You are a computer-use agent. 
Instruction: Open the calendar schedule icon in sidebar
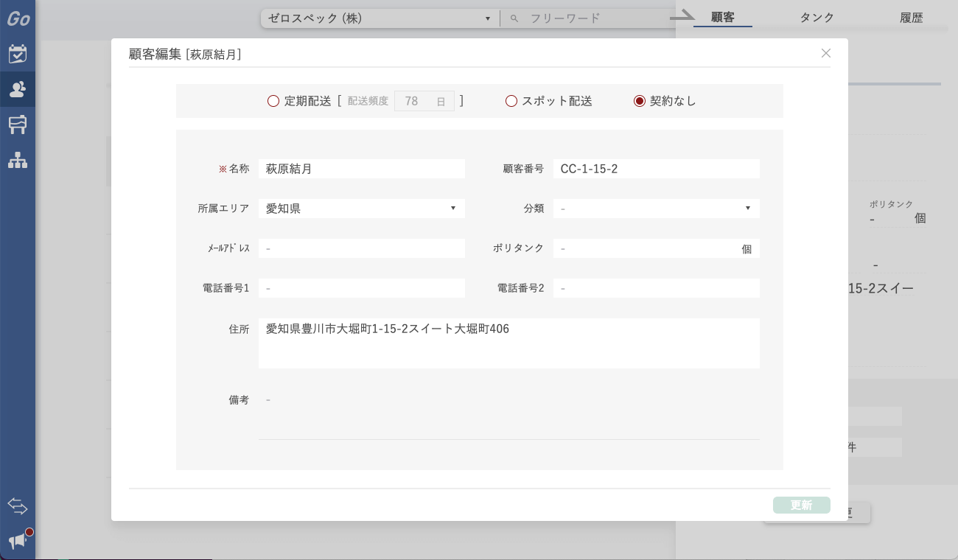click(x=18, y=54)
